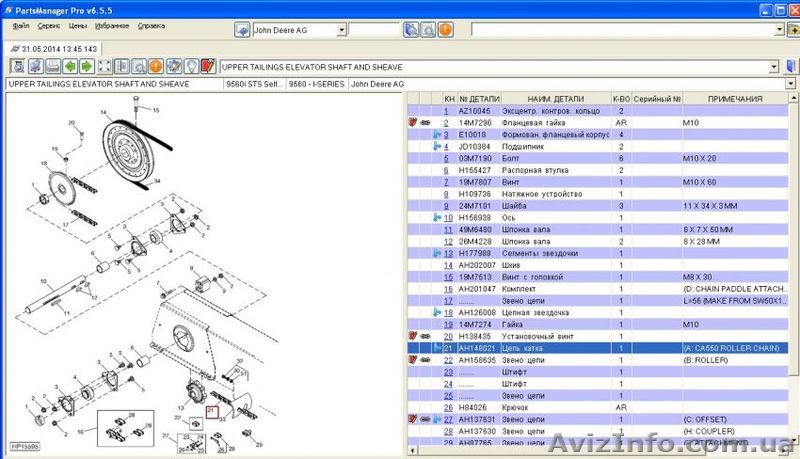Click the red-boxed callout 21 in diagram
This screenshot has width=800, height=459.
[211, 411]
